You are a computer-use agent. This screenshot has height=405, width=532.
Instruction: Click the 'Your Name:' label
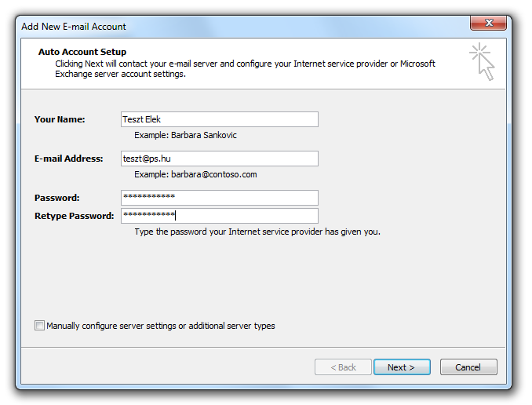(60, 119)
